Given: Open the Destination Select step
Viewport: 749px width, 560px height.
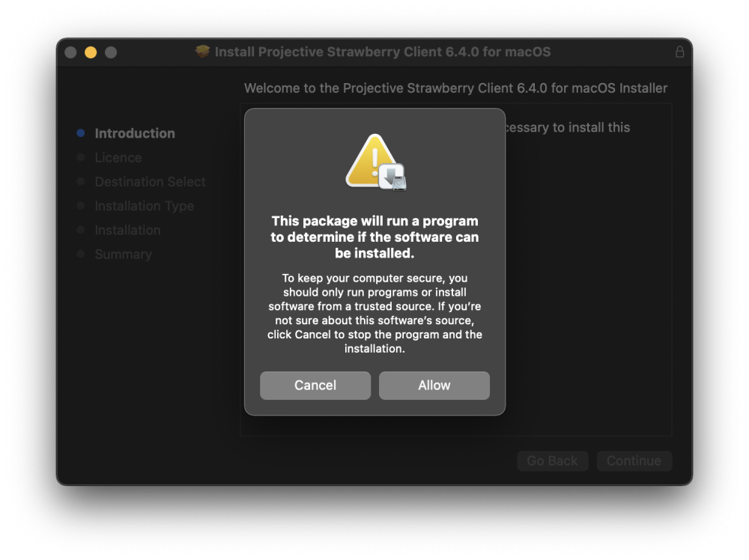Looking at the screenshot, I should coord(150,182).
